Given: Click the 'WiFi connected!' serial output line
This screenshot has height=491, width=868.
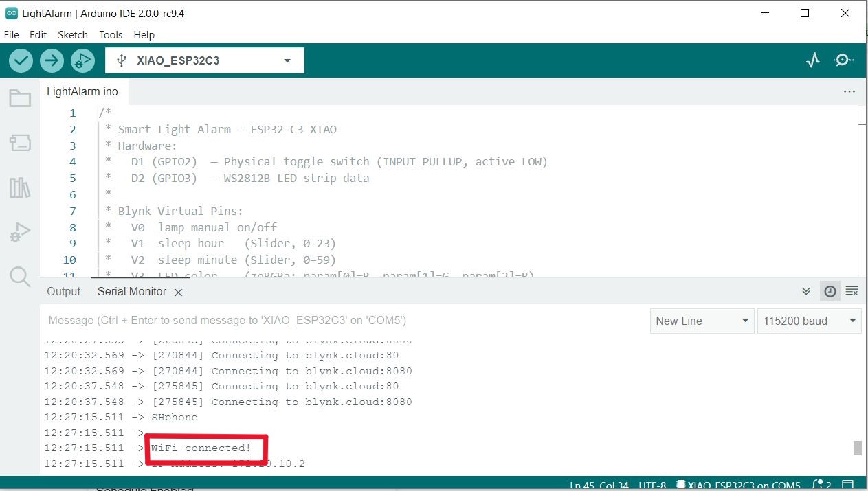Looking at the screenshot, I should click(201, 448).
